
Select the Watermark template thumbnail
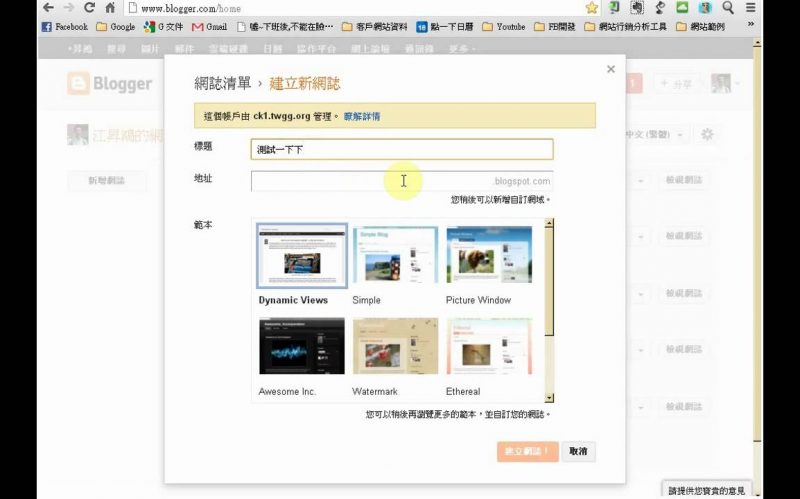pyautogui.click(x=395, y=346)
